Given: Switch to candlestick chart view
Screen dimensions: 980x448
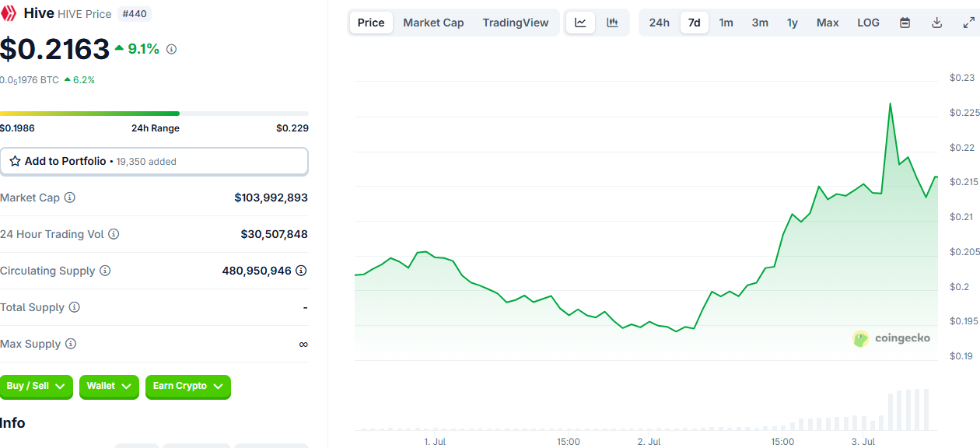Looking at the screenshot, I should point(613,23).
